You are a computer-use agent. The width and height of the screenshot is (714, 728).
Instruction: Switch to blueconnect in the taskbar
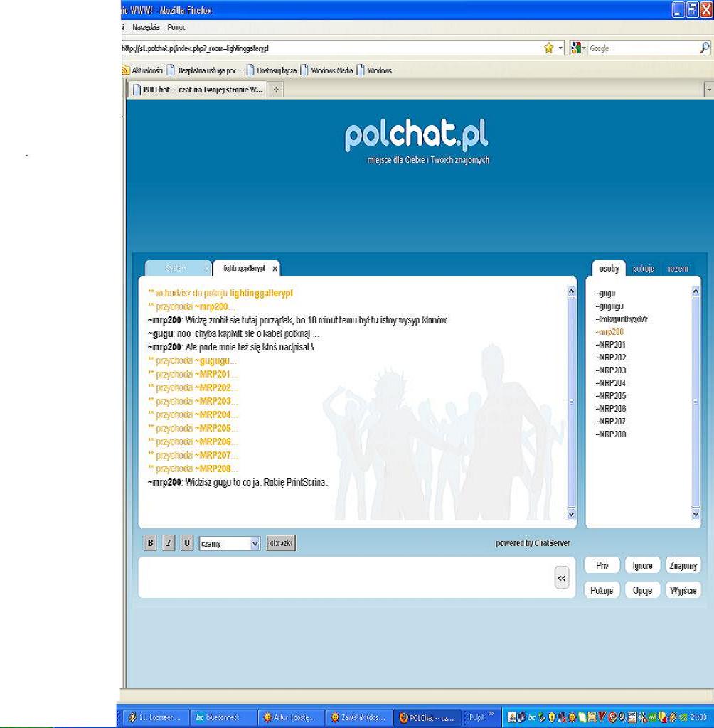(x=223, y=717)
